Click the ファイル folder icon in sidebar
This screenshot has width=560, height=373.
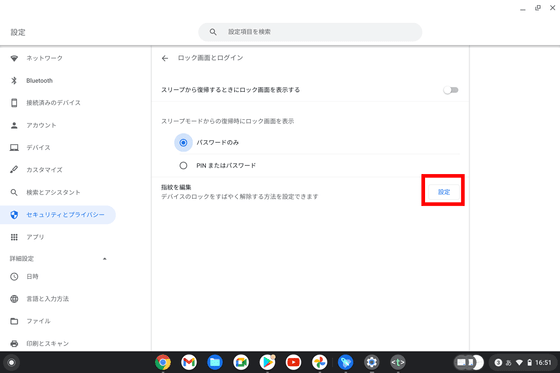coord(14,321)
